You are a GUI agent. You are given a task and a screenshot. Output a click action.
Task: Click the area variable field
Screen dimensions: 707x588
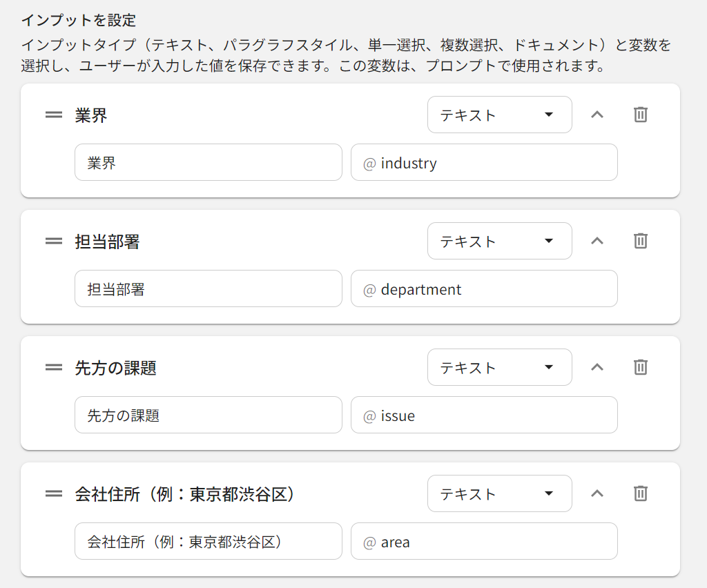pyautogui.click(x=484, y=541)
